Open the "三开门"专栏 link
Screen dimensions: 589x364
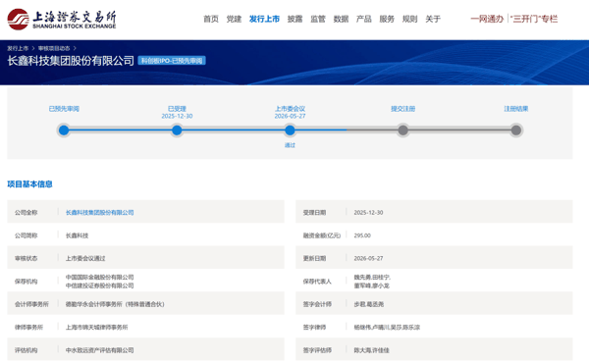click(x=534, y=19)
